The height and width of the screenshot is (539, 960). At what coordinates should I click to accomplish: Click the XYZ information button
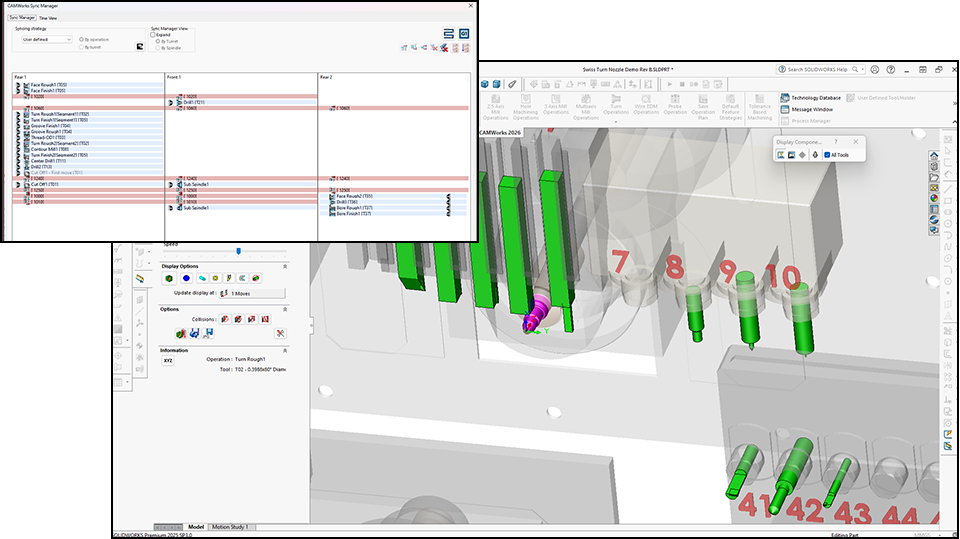click(x=168, y=361)
